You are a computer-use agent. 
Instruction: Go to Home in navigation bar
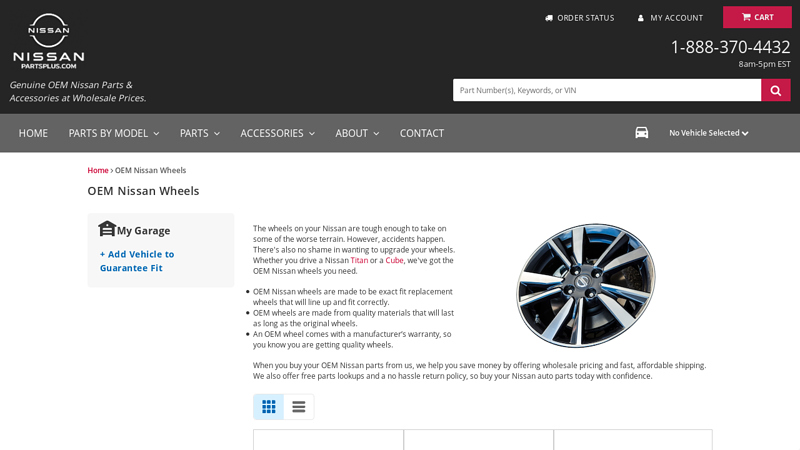click(33, 133)
